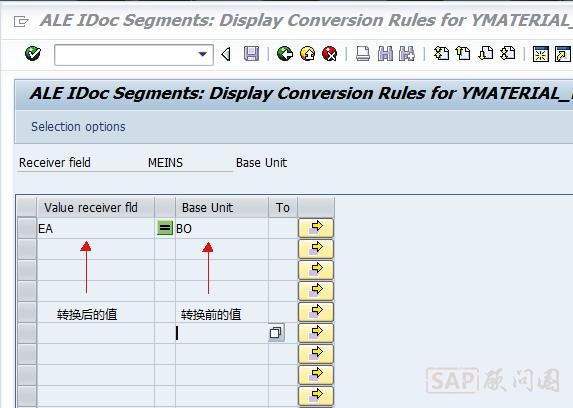Click the Value receiver fld column header
This screenshot has height=408, width=573.
coord(95,207)
